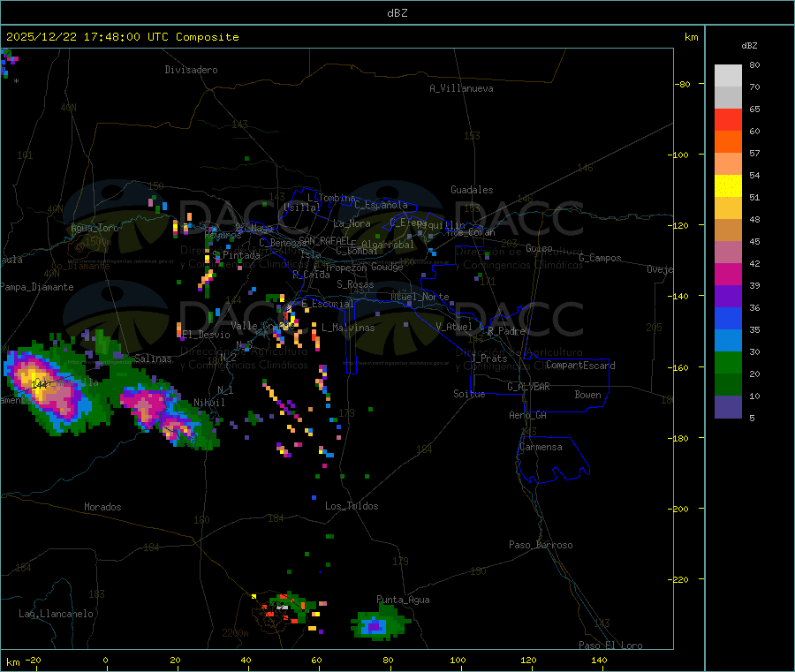Click the Nihuil map label
The height and width of the screenshot is (672, 795).
209,403
